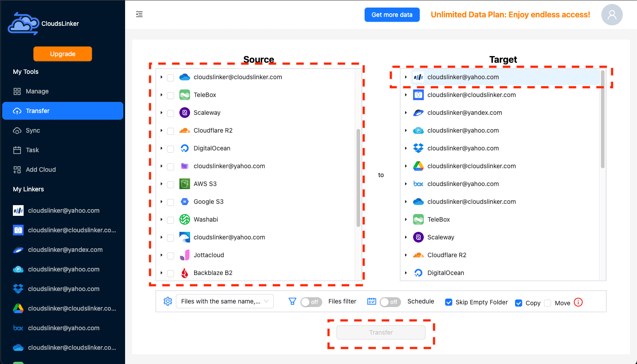Expand Scaleway in the Target tree
637x364 pixels.
pyautogui.click(x=406, y=237)
